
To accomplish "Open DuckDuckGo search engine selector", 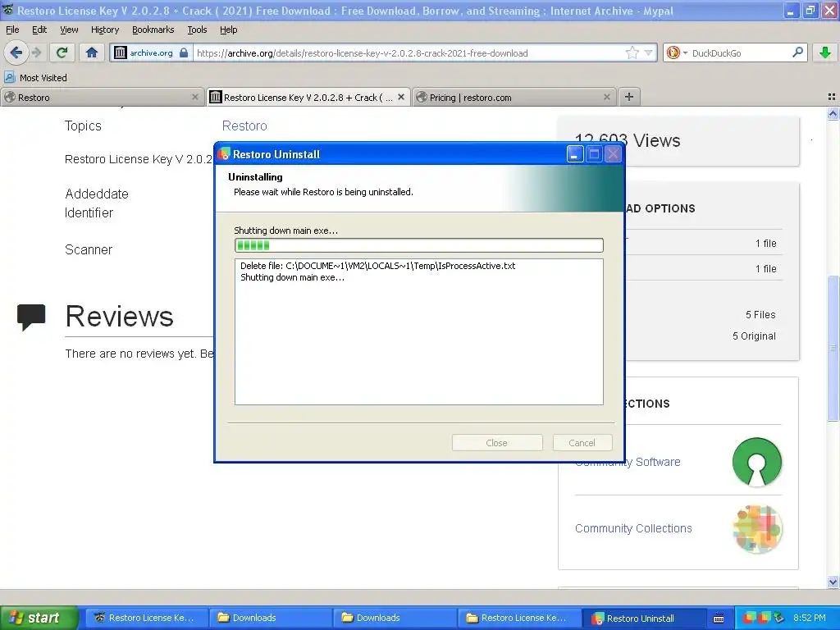I will 677,52.
